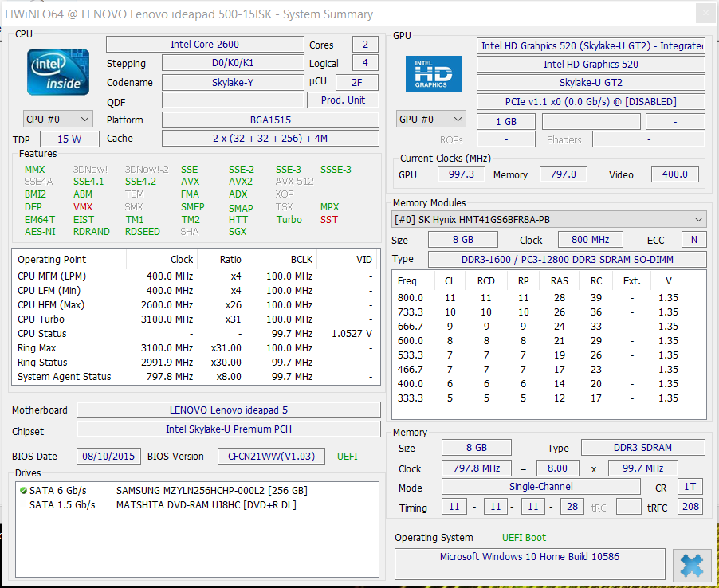Click the ECC value N

click(x=694, y=240)
